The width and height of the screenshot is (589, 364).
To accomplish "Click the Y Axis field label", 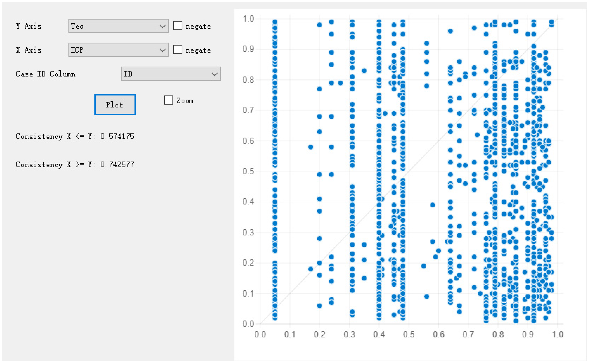I will [x=29, y=26].
